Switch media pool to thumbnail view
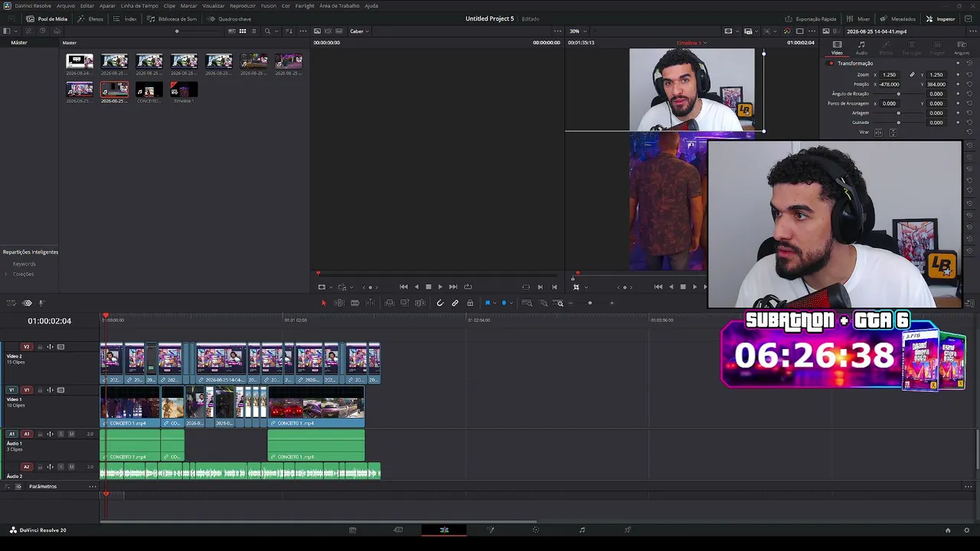The image size is (980, 551). pos(243,31)
